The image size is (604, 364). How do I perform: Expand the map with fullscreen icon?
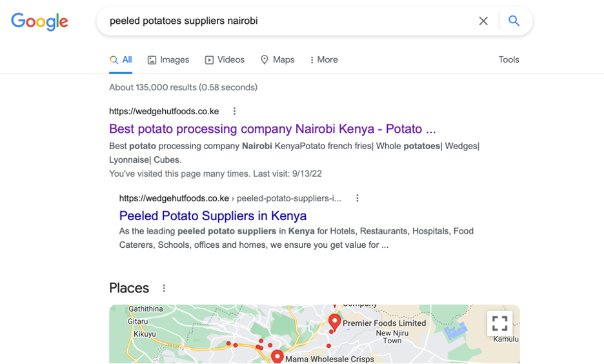tap(499, 323)
